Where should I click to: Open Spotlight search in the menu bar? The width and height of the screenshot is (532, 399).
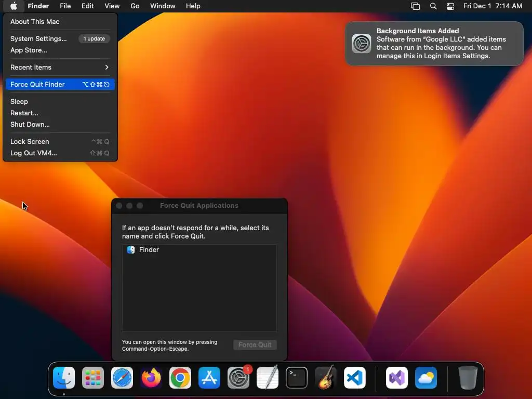coord(433,6)
